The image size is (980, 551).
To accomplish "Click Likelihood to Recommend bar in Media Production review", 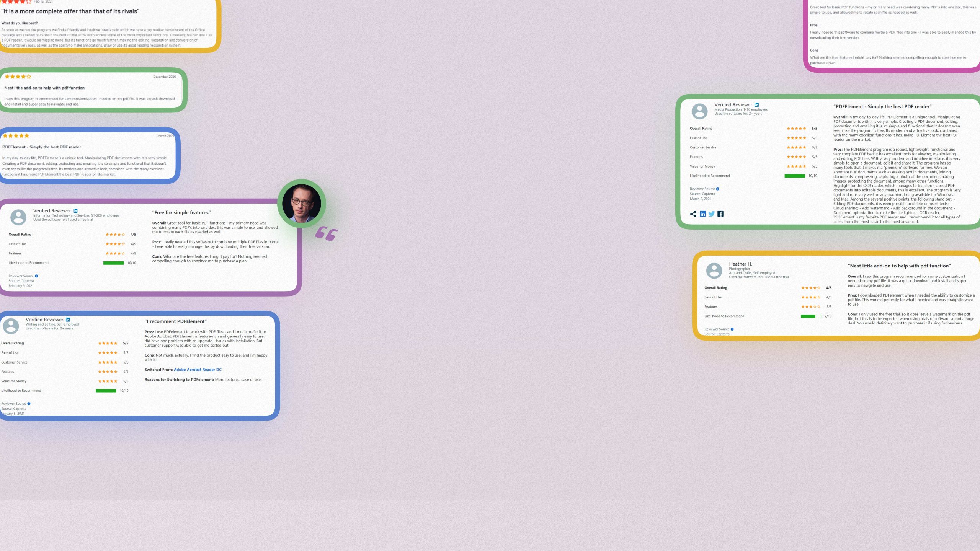I will [795, 176].
